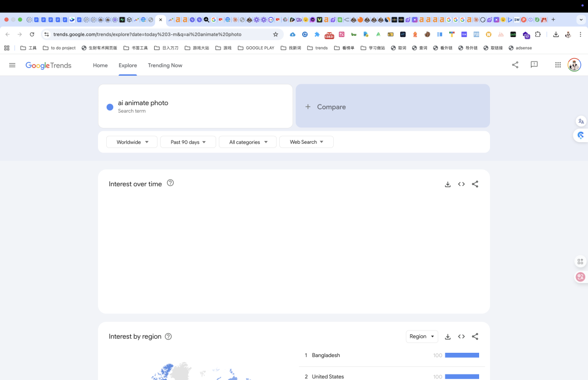The image size is (588, 380).
Task: Show help for Interest by region
Action: point(168,336)
